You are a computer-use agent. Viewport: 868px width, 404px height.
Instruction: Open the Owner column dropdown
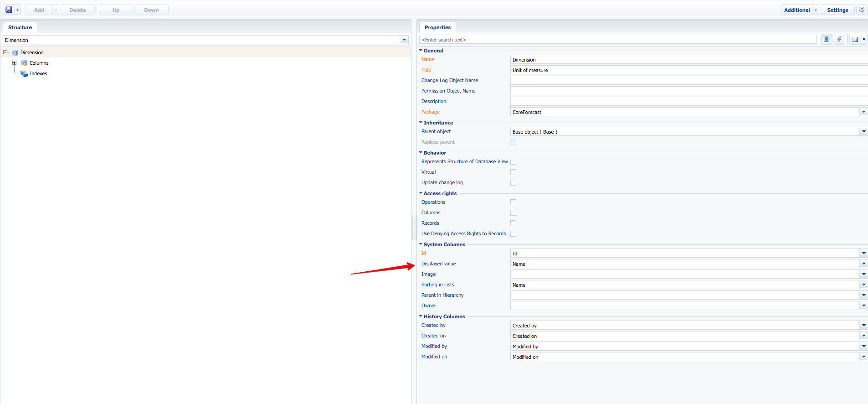pyautogui.click(x=863, y=306)
